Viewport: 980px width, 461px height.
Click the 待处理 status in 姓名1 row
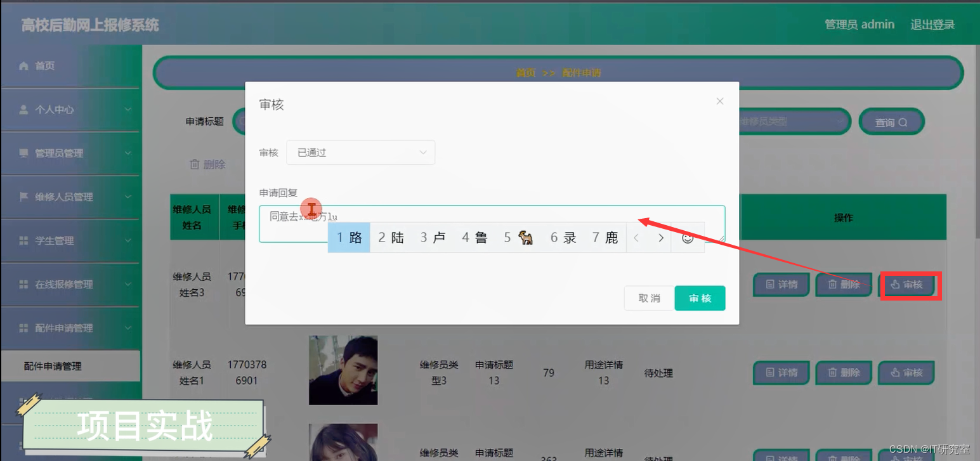coord(658,373)
